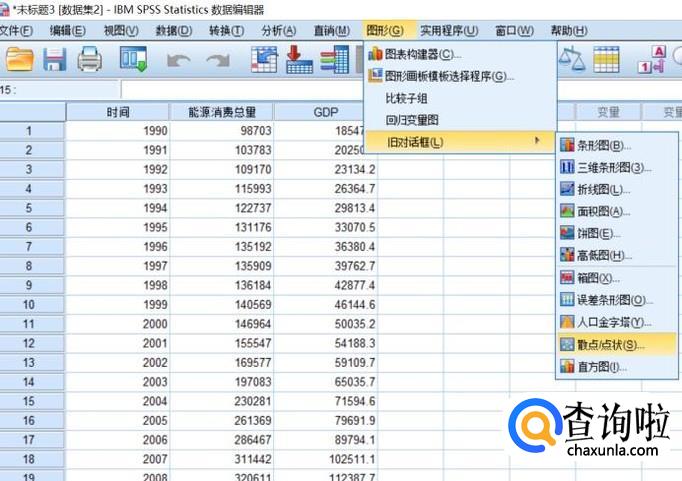Select 比较子组 menu entry
Image resolution: width=682 pixels, height=481 pixels.
tap(460, 99)
